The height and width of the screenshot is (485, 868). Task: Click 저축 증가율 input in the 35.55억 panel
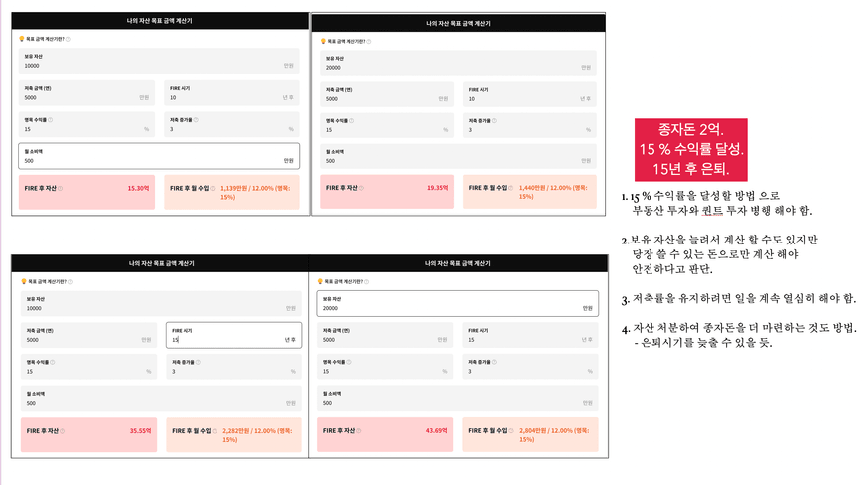[x=234, y=367]
